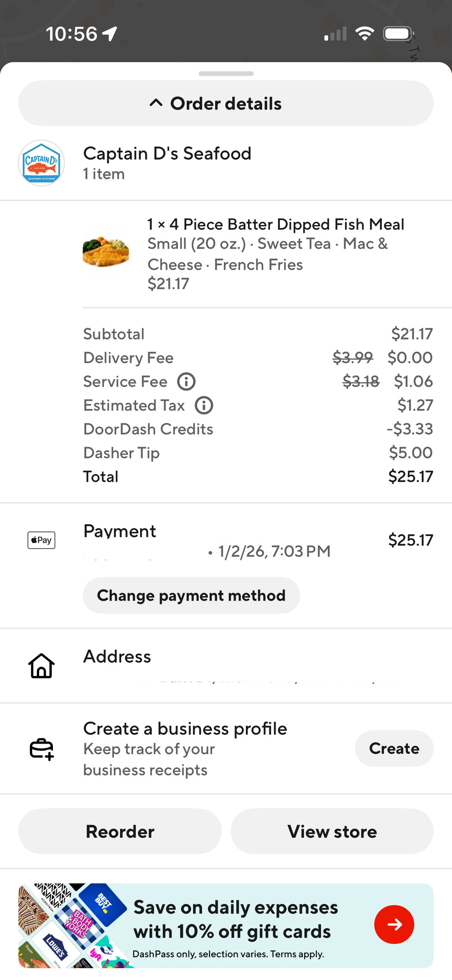Tap the Reorder button

(x=120, y=831)
